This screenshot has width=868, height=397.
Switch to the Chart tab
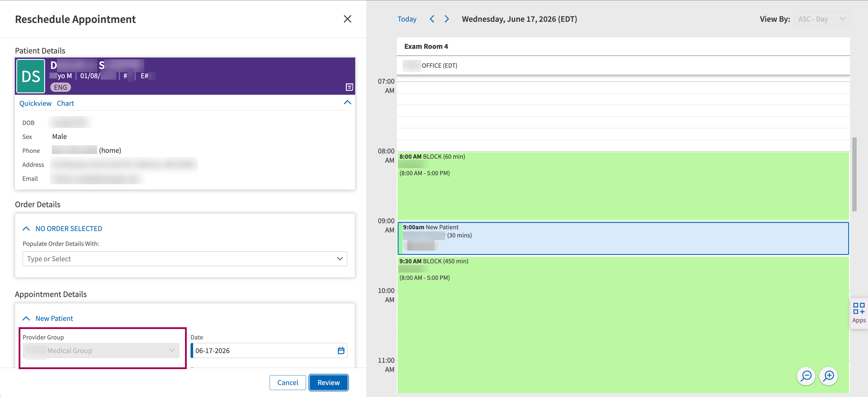click(65, 103)
